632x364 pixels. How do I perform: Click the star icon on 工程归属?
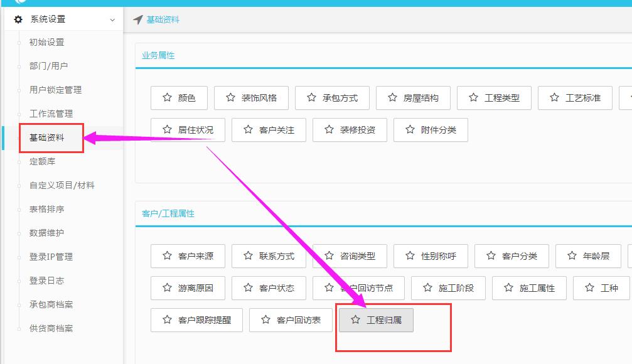pyautogui.click(x=355, y=320)
